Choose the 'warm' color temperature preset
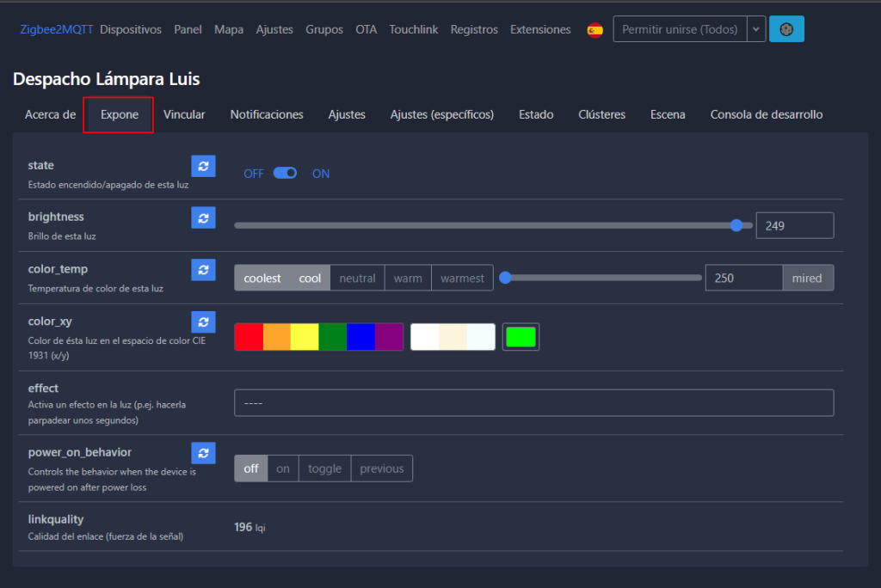Screen dimensions: 881x588 (408, 278)
